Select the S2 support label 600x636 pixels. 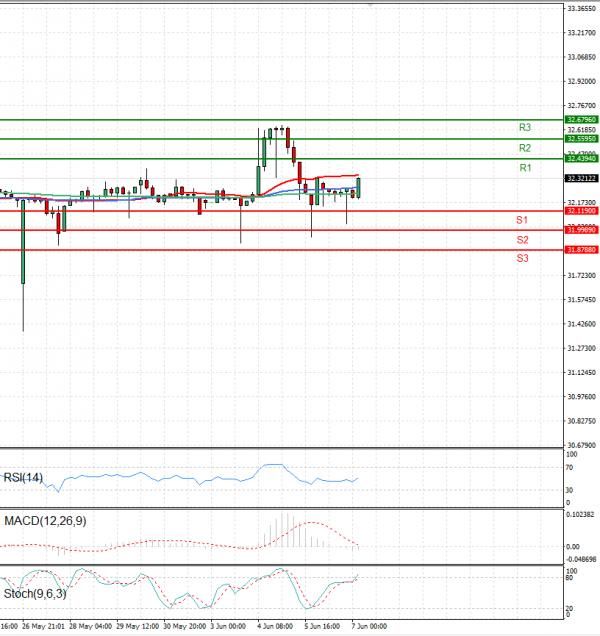click(x=523, y=240)
